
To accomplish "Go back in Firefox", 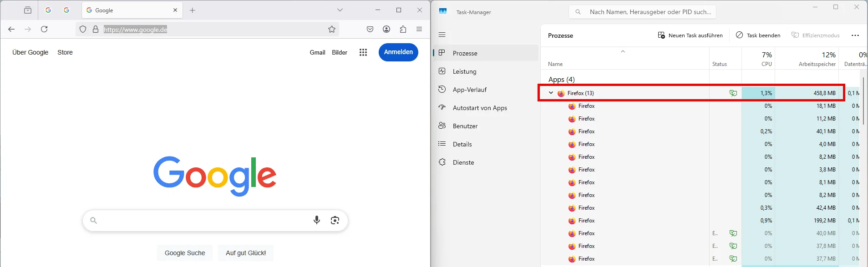I will (x=11, y=29).
